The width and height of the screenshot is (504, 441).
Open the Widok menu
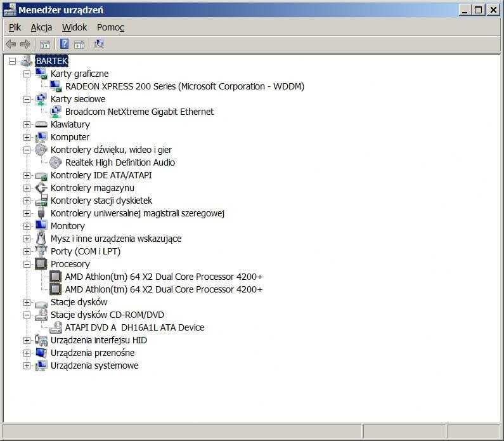(x=74, y=28)
